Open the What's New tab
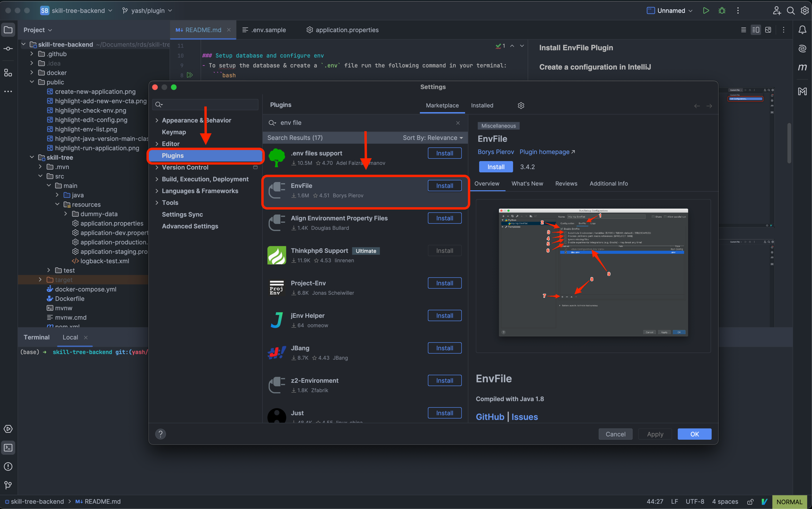 coord(527,184)
